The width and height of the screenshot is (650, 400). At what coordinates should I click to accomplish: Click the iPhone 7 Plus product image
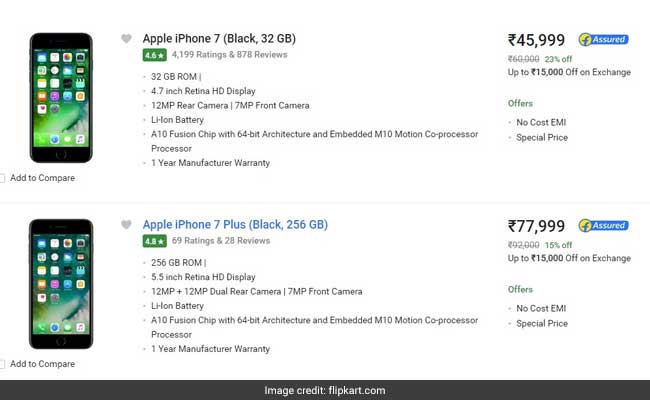coord(60,283)
